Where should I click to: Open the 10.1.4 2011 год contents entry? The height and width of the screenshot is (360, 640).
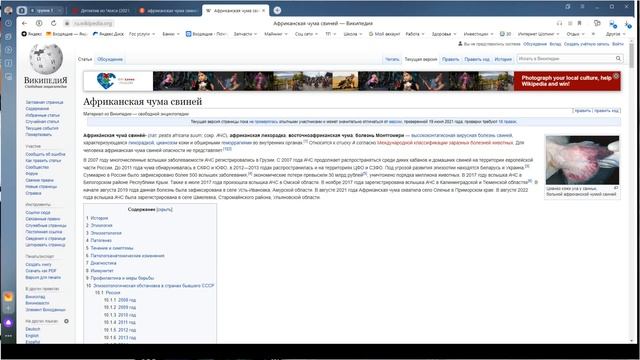point(120,322)
